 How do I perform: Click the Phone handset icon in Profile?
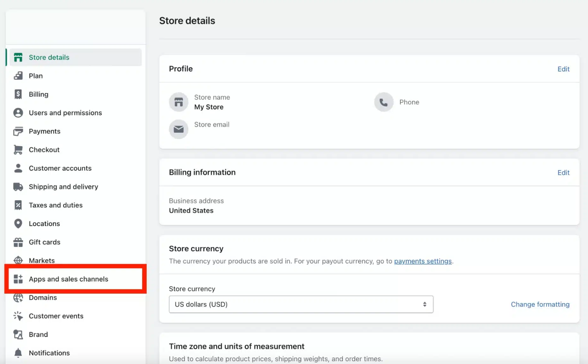click(384, 102)
